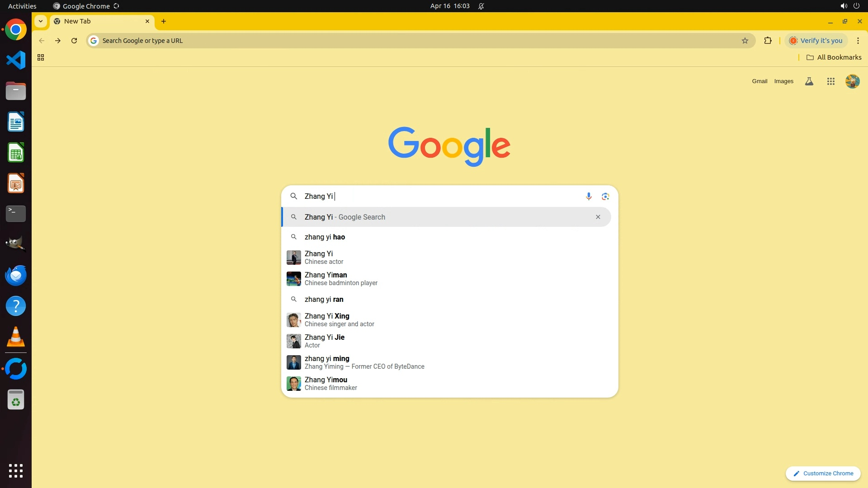Open Chrome three-dot menu
This screenshot has height=488, width=868.
coord(858,41)
